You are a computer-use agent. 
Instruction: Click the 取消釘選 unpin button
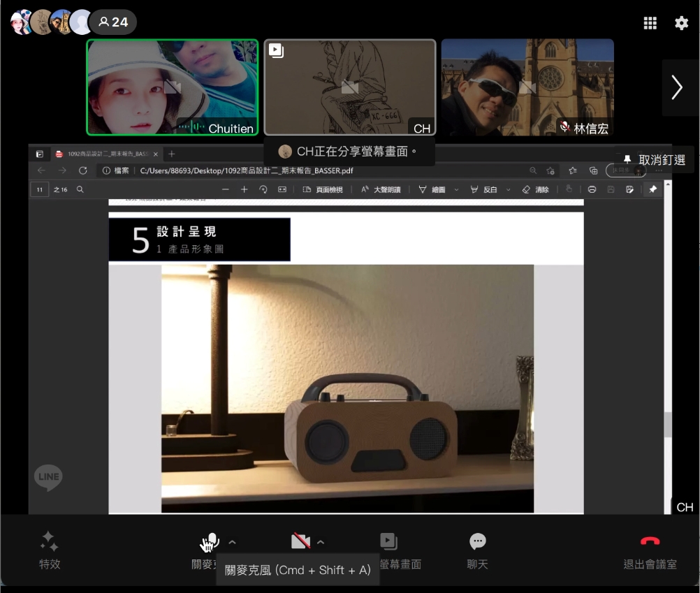[x=655, y=160]
